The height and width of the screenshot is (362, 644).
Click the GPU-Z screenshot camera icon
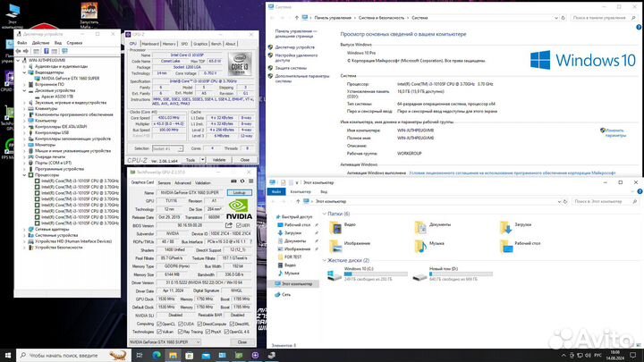click(x=233, y=181)
